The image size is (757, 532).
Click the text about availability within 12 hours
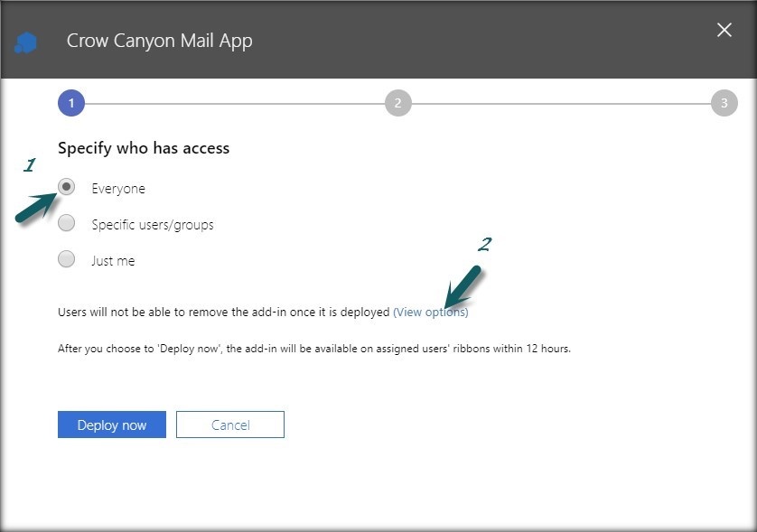click(314, 349)
